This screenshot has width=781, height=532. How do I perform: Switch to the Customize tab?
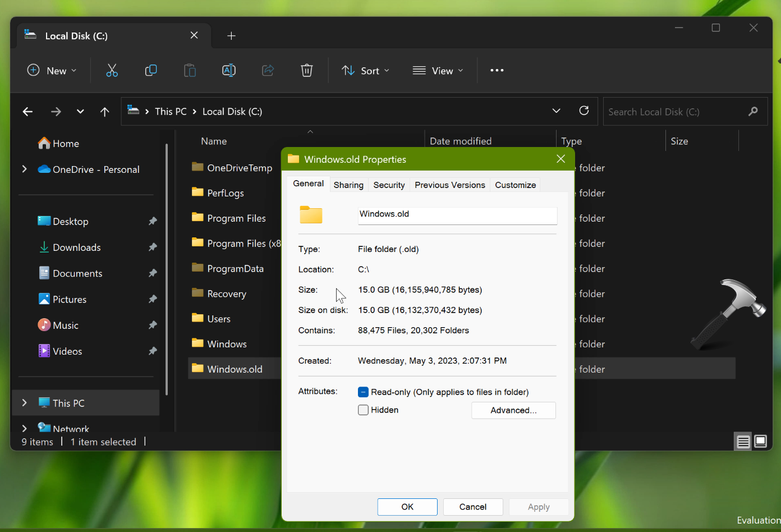(x=515, y=185)
